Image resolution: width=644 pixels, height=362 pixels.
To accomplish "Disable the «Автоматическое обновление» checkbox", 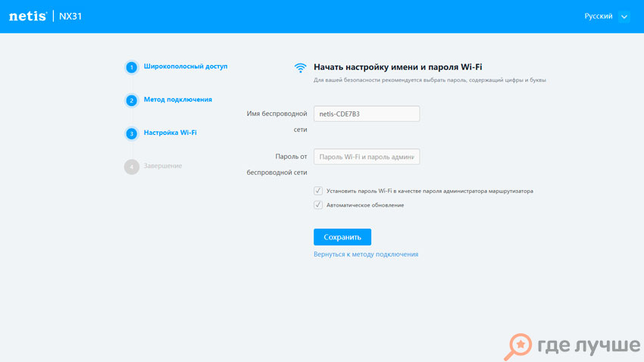I will click(318, 204).
